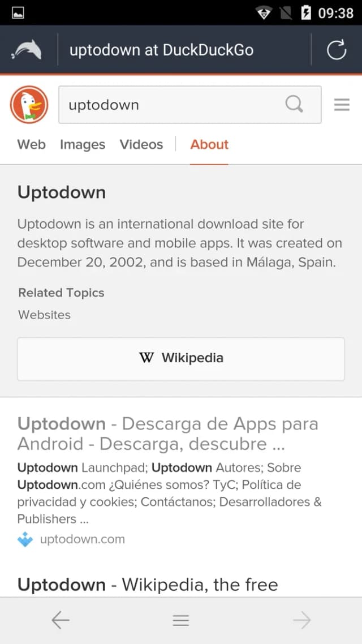Reload the page with the refresh icon

coord(337,50)
